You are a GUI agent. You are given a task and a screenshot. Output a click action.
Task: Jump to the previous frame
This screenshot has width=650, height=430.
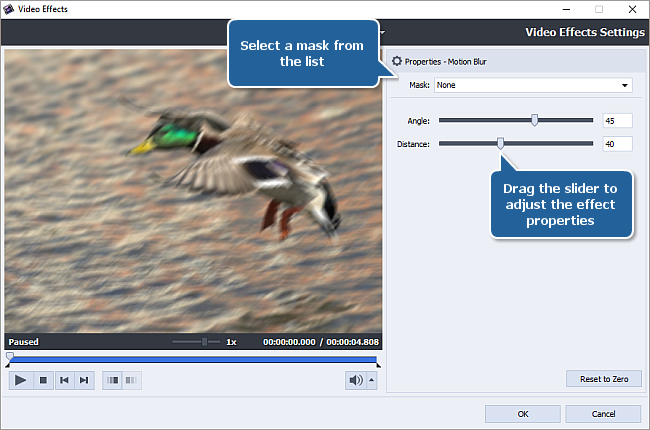(x=64, y=380)
